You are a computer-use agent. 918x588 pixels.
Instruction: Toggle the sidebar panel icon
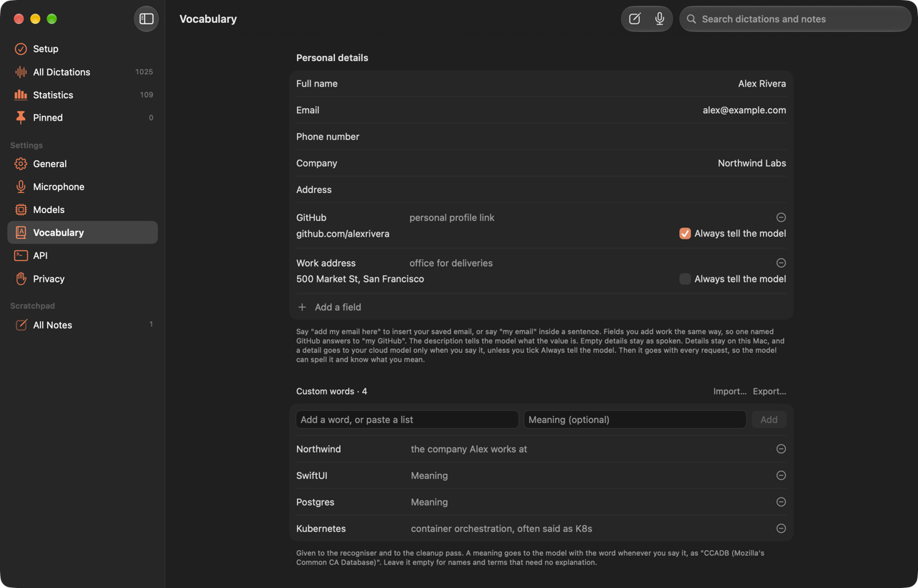(x=146, y=19)
